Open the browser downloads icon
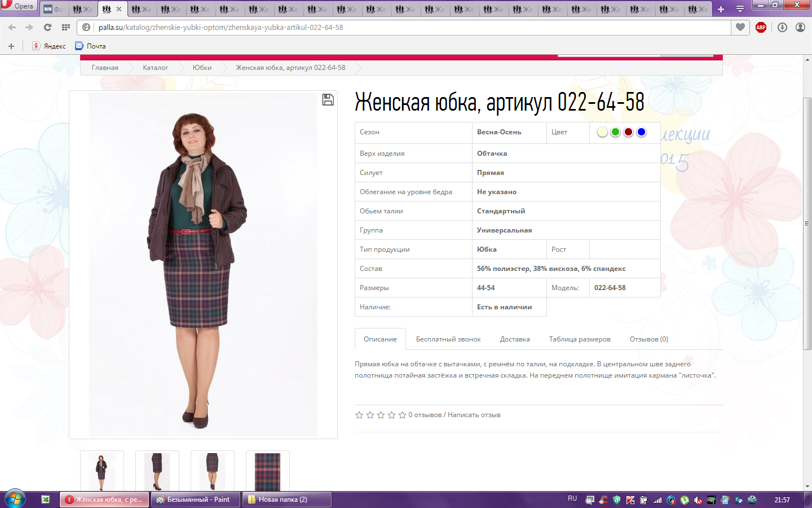 782,27
